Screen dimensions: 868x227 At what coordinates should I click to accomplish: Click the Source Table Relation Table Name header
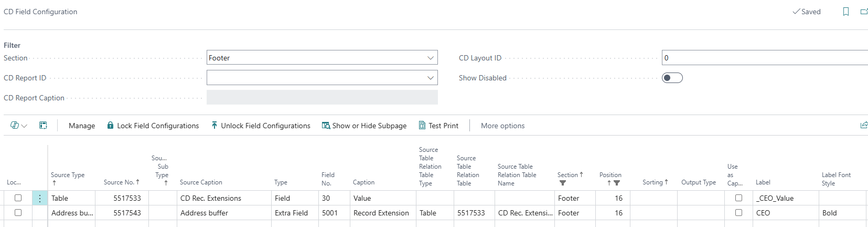[517, 174]
